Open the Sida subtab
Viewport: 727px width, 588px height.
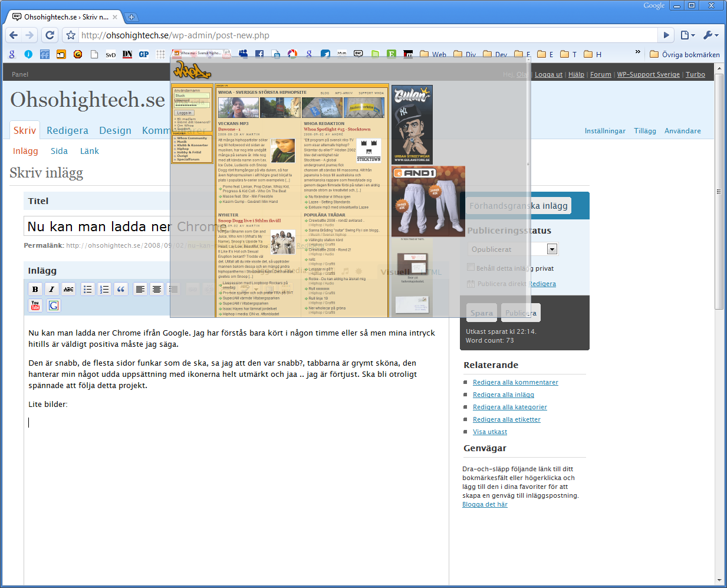(59, 151)
